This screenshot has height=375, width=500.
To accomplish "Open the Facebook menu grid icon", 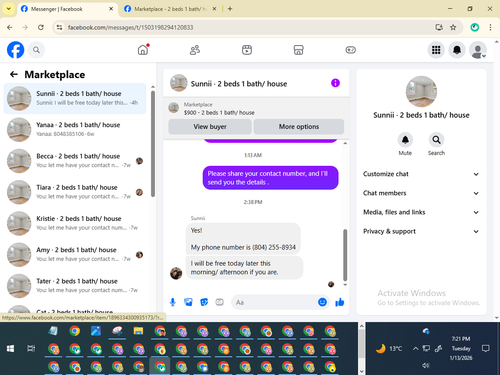I will pyautogui.click(x=436, y=50).
